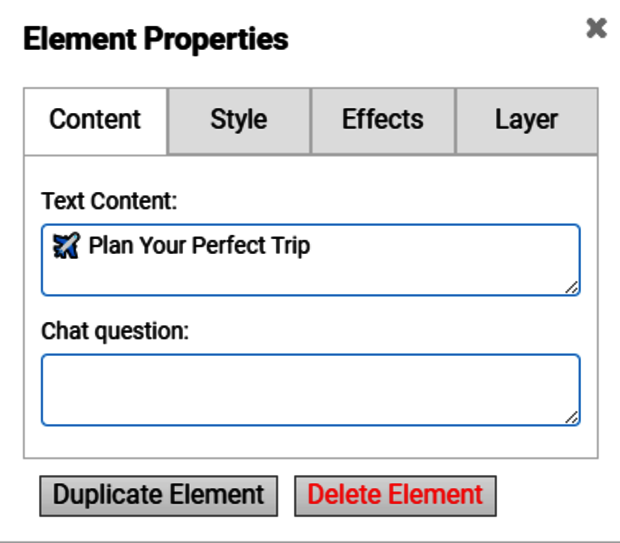The width and height of the screenshot is (620, 543).
Task: Click the "Chat question:" label
Action: coord(115,330)
